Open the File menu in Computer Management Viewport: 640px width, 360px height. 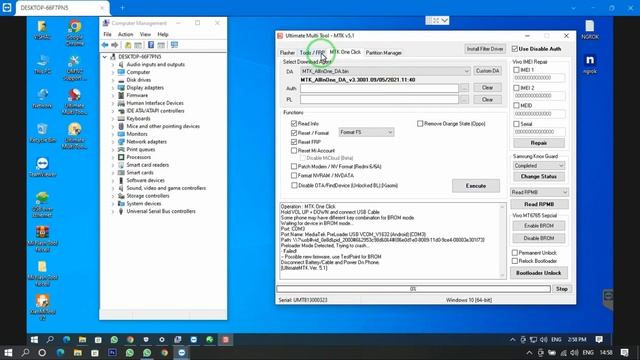107,34
